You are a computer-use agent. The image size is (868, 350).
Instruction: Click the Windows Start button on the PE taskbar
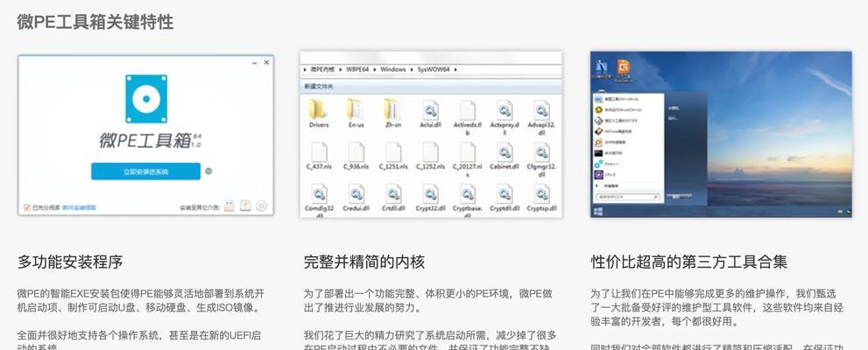[598, 212]
